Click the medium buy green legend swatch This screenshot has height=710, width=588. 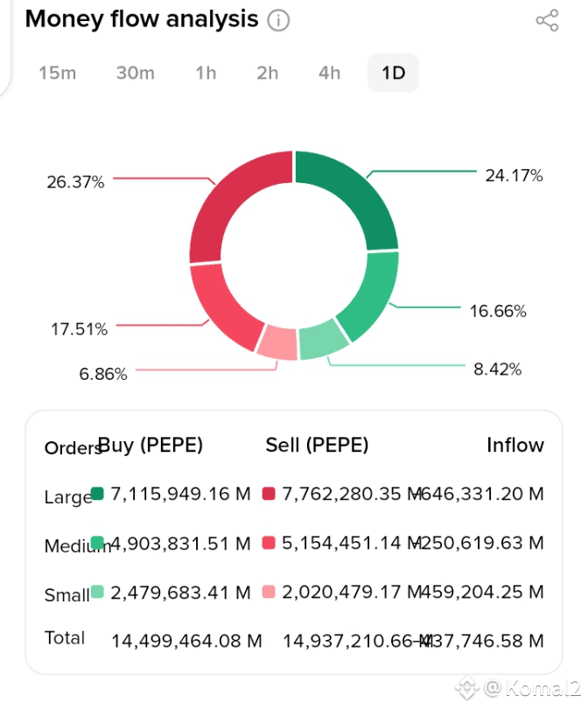tap(97, 543)
